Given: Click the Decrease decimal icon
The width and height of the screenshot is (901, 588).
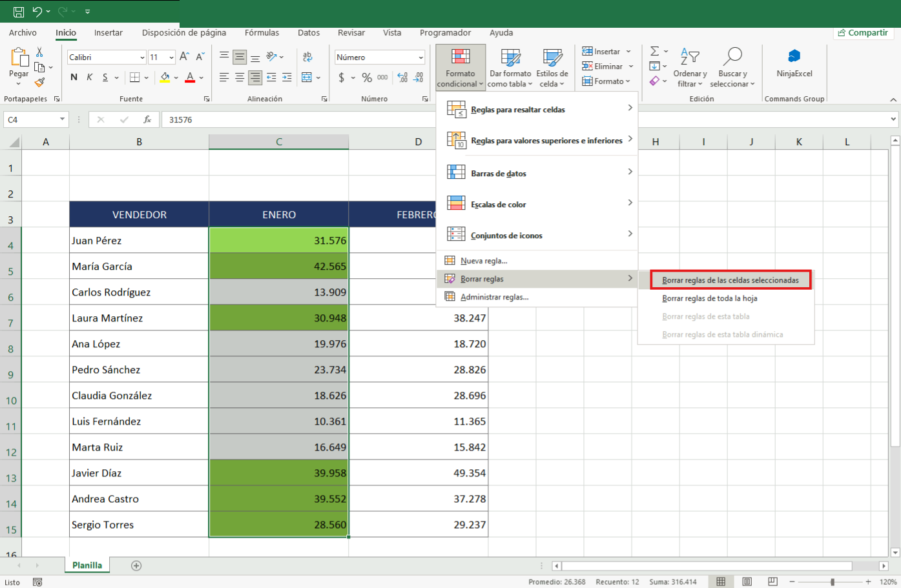Looking at the screenshot, I should [418, 77].
